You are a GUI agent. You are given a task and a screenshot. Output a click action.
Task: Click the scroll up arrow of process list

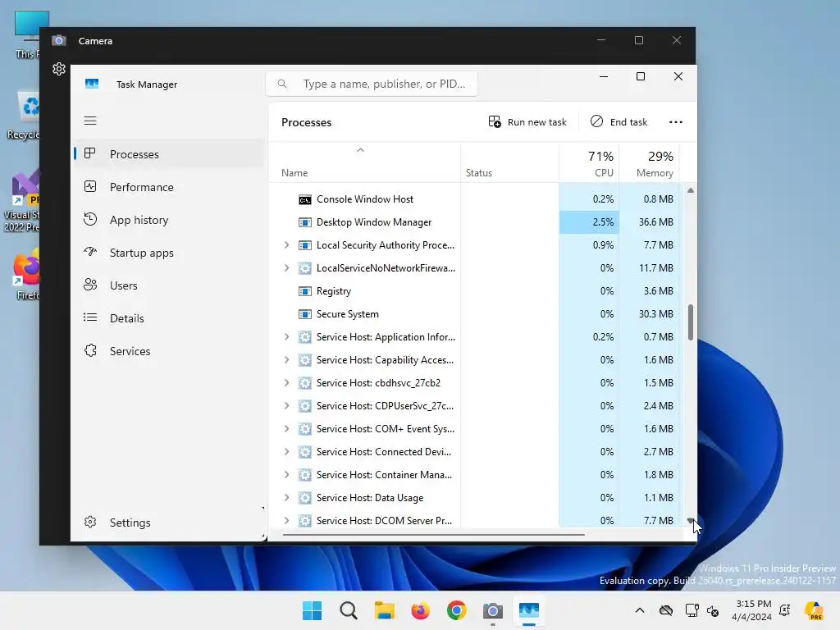[691, 190]
